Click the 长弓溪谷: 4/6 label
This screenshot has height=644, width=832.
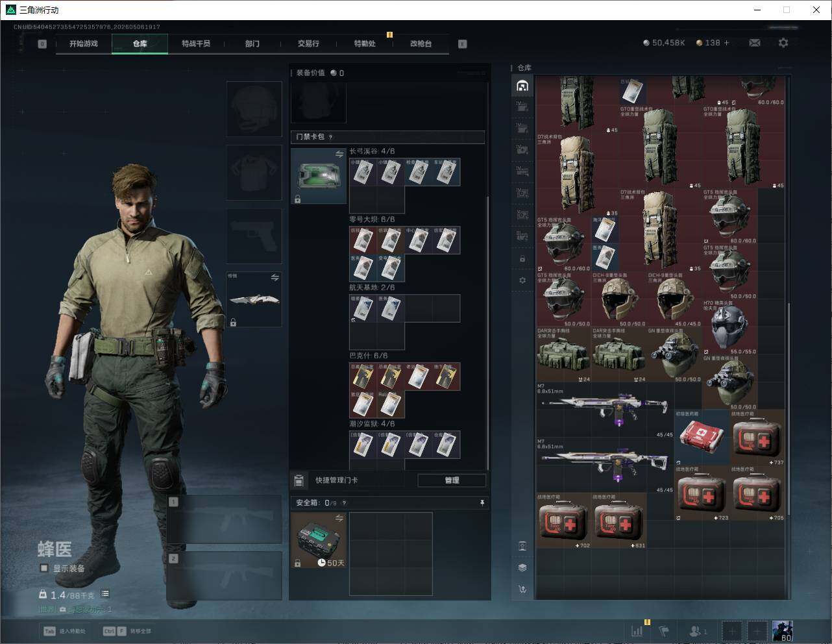point(372,151)
